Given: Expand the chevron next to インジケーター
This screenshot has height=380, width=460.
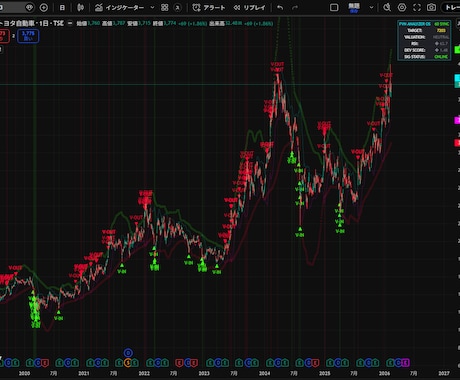Looking at the screenshot, I should pyautogui.click(x=152, y=7).
